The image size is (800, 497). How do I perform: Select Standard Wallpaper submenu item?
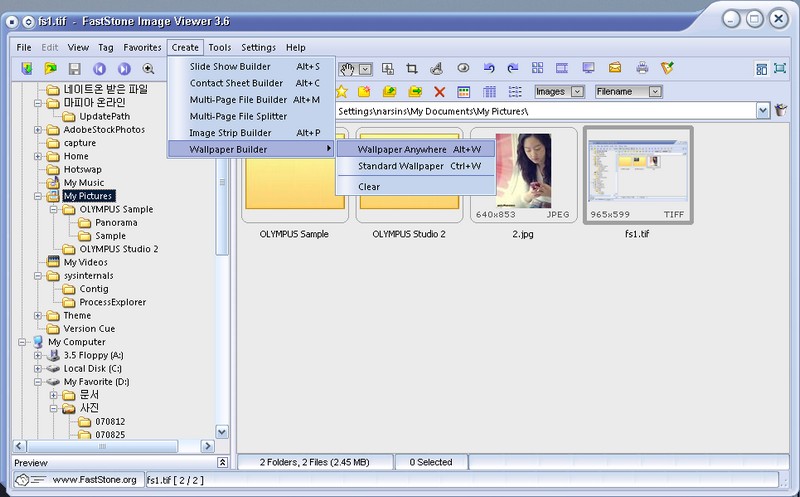[416, 166]
